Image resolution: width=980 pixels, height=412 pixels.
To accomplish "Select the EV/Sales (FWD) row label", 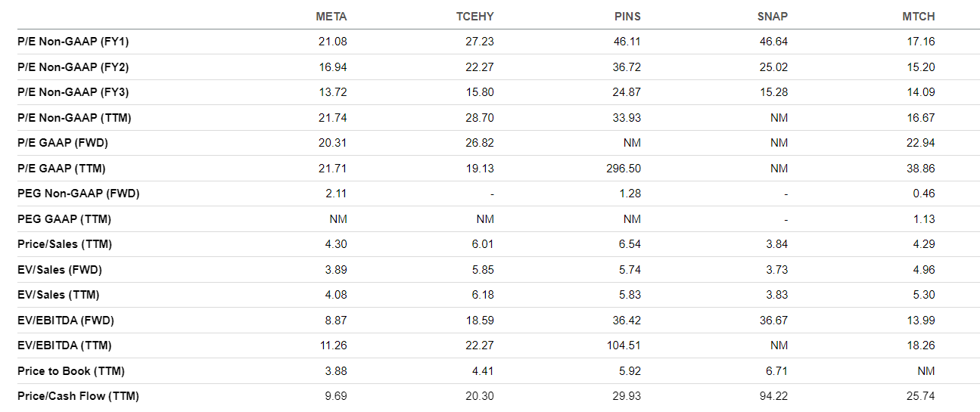I will pyautogui.click(x=59, y=270).
